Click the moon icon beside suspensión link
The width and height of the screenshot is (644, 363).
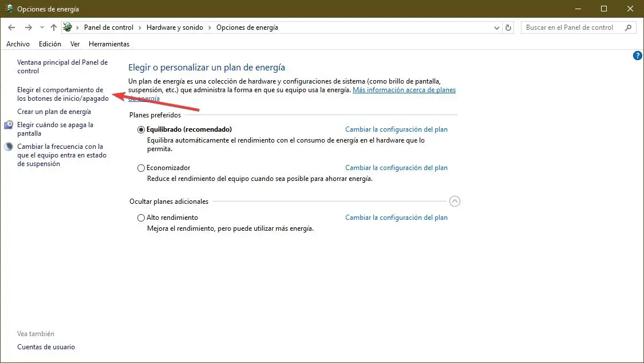pyautogui.click(x=9, y=147)
